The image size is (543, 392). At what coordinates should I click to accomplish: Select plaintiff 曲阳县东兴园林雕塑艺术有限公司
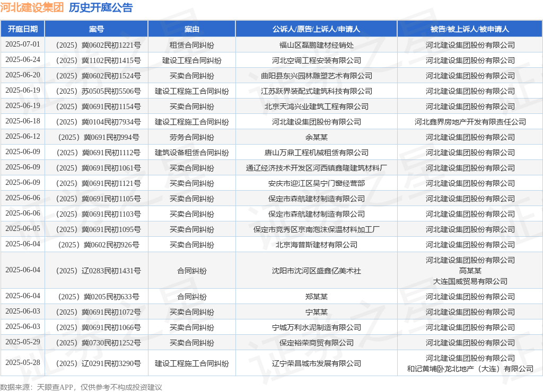pyautogui.click(x=317, y=76)
